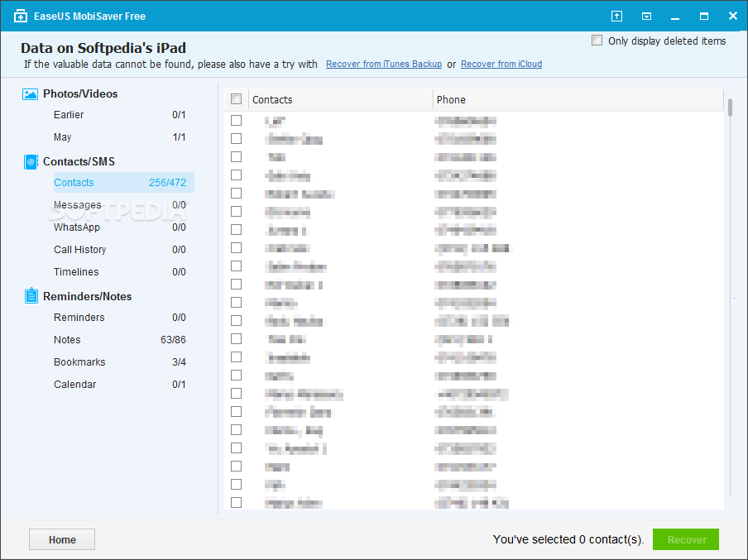Image resolution: width=748 pixels, height=560 pixels.
Task: Click the 3/4 bookmarks count
Action: tap(179, 362)
